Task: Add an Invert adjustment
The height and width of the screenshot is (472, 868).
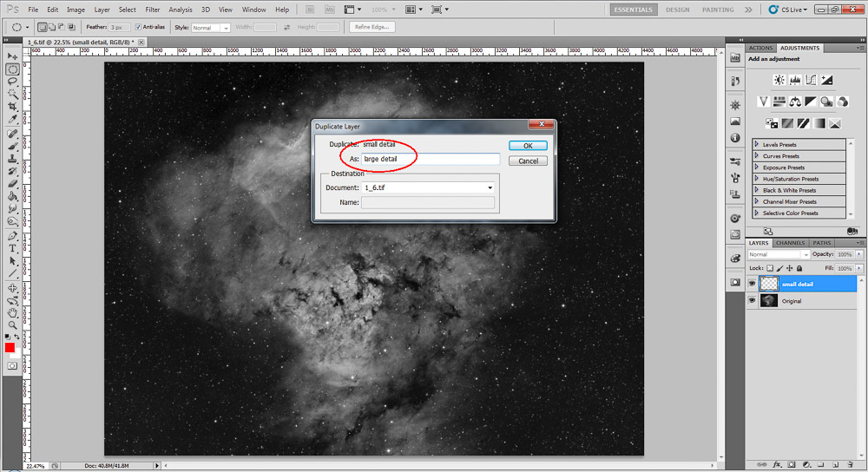Action: [x=771, y=123]
